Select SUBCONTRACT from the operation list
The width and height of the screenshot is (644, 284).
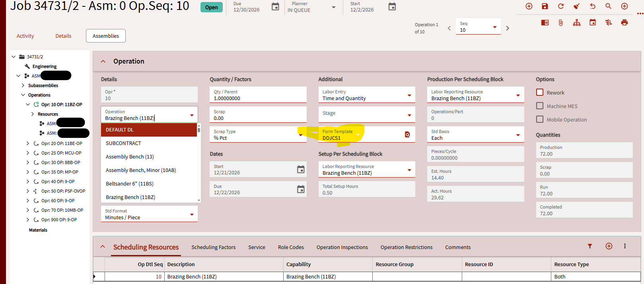(123, 143)
